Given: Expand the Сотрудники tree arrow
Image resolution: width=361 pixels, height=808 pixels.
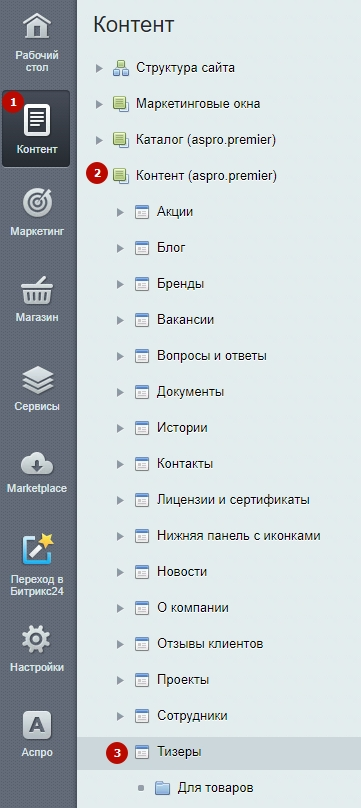Looking at the screenshot, I should tap(120, 716).
